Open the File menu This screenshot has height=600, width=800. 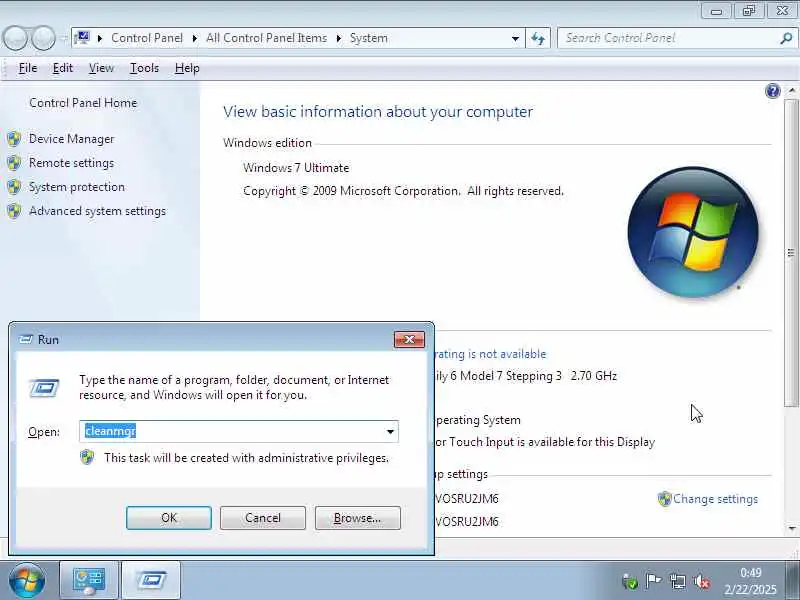28,68
